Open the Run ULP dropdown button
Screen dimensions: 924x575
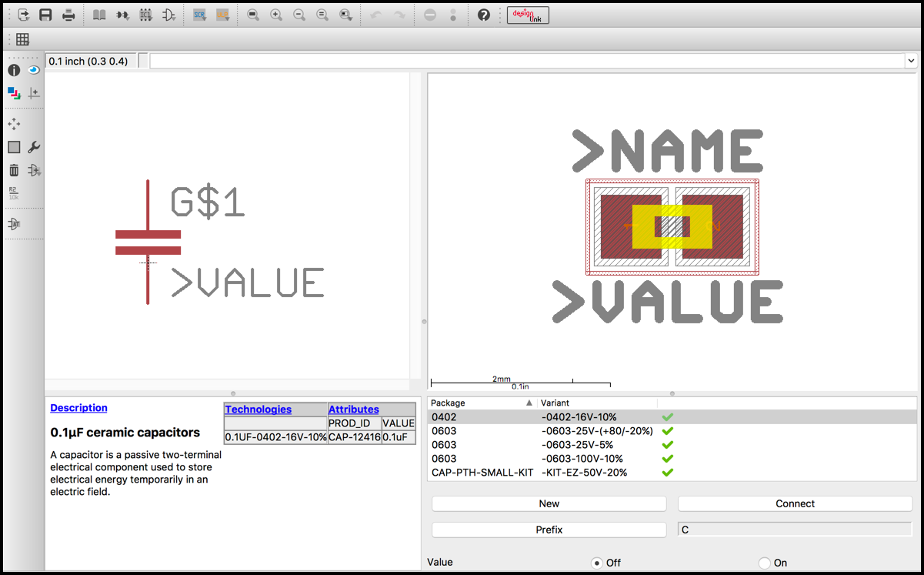pos(222,15)
